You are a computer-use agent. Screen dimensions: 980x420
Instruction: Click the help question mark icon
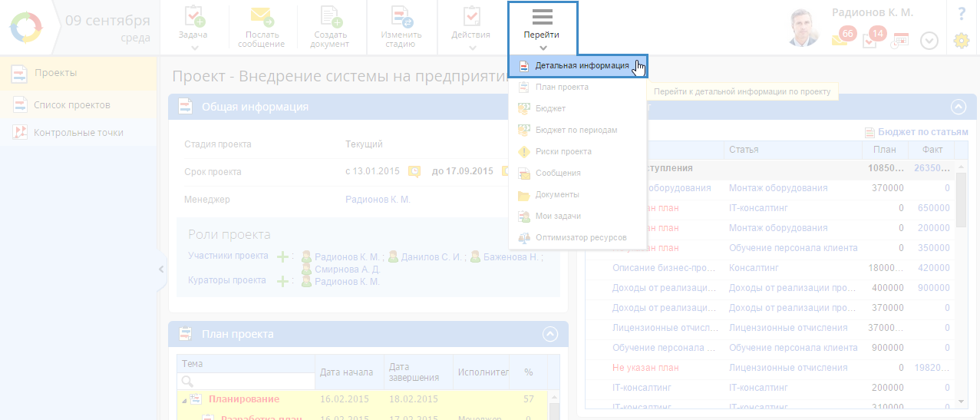click(x=961, y=13)
